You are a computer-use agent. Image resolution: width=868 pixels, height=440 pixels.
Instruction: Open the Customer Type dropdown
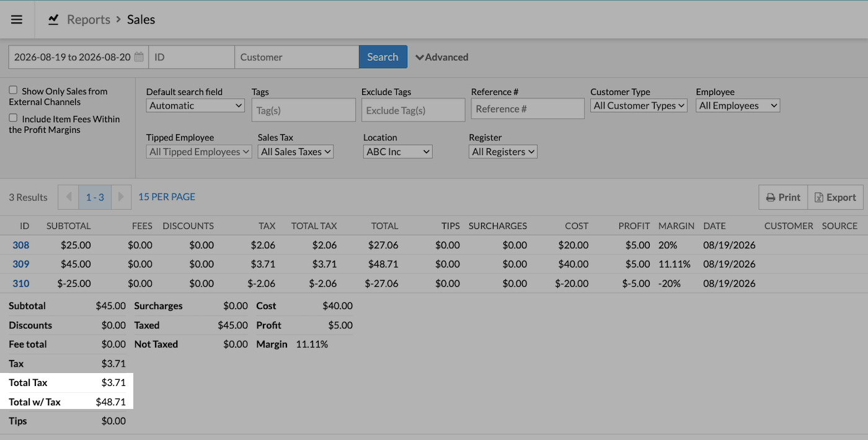click(x=639, y=106)
